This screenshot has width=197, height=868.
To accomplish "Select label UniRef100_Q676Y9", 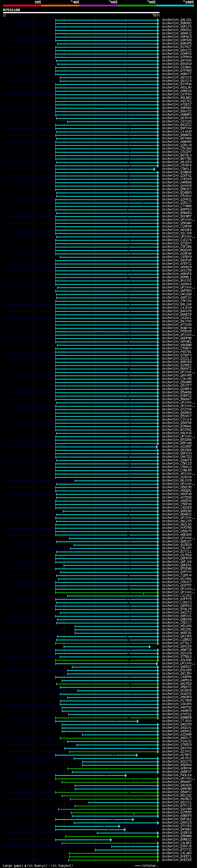I will click(x=177, y=118).
